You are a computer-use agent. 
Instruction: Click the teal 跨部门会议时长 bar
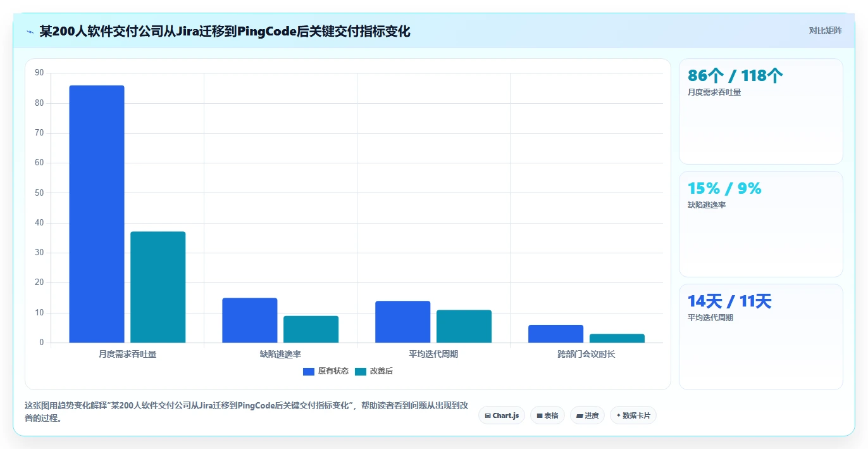[617, 338]
